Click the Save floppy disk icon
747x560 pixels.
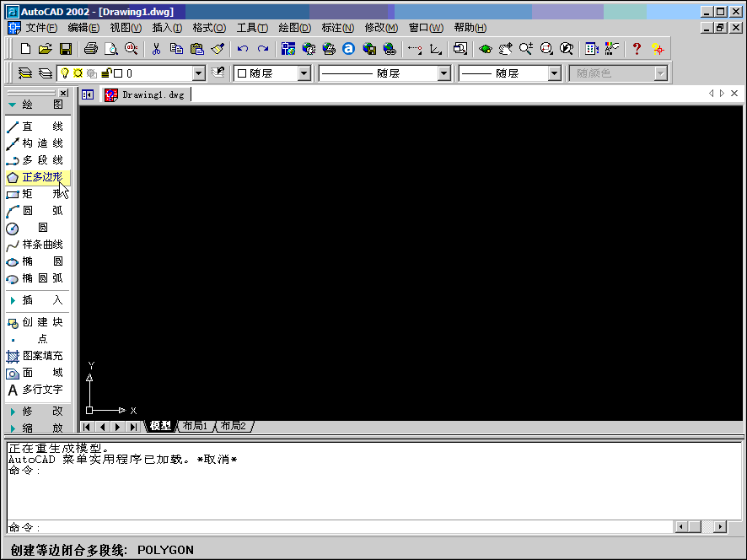(65, 50)
